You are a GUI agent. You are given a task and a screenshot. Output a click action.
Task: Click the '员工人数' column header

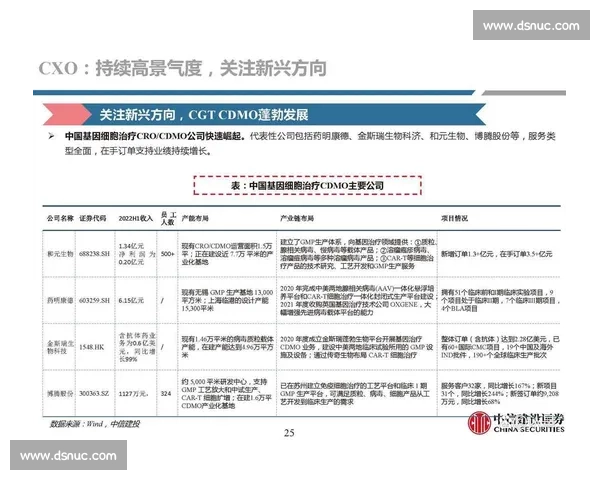168,218
